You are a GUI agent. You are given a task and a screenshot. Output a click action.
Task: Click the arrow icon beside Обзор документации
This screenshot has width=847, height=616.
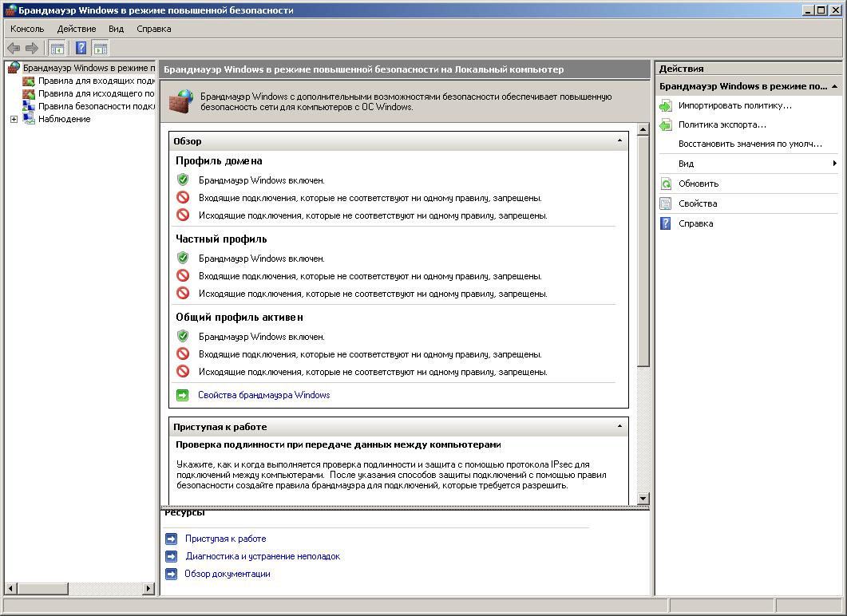172,574
